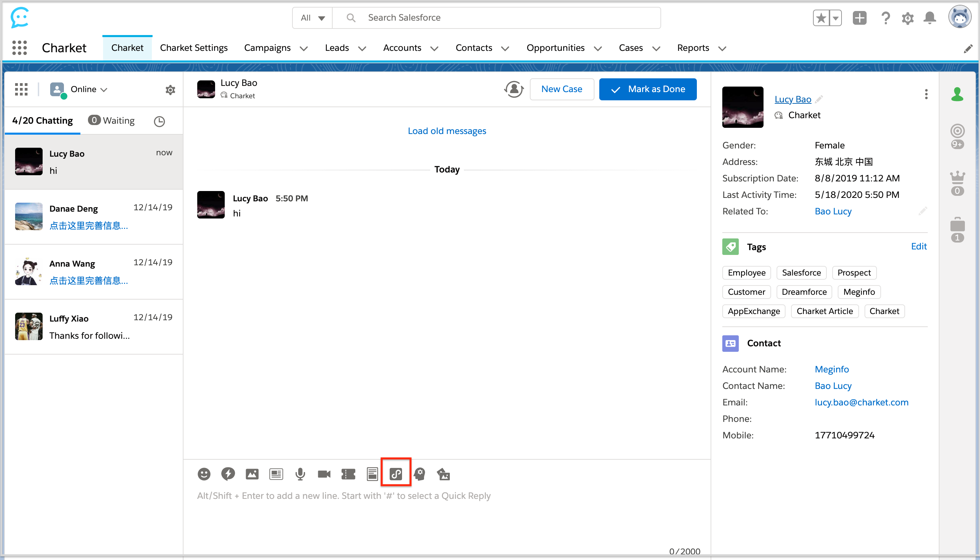Edit follower name pencil icon
The image size is (980, 560).
tap(819, 99)
